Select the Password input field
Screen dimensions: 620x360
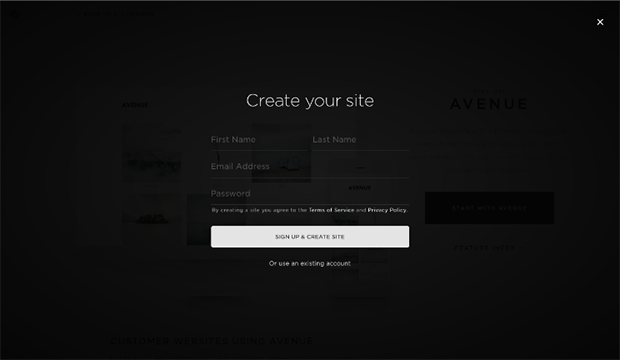310,194
